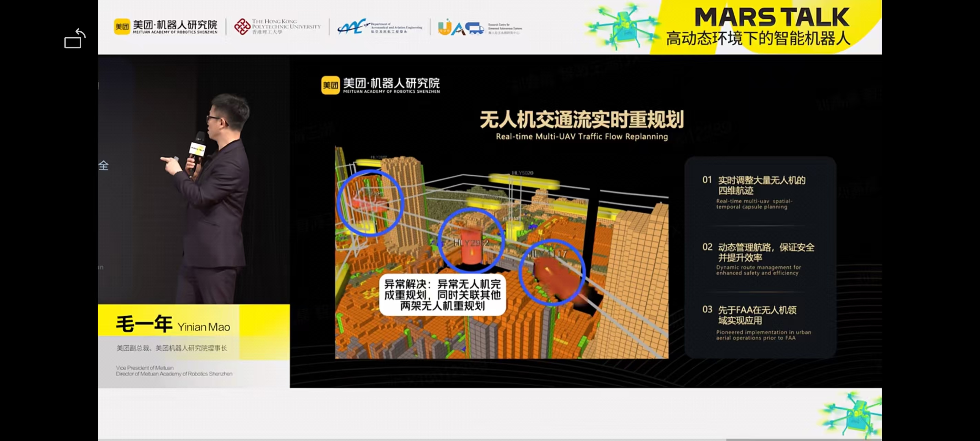Click the leftmost blue circle on the map
980x441 pixels.
coord(370,203)
